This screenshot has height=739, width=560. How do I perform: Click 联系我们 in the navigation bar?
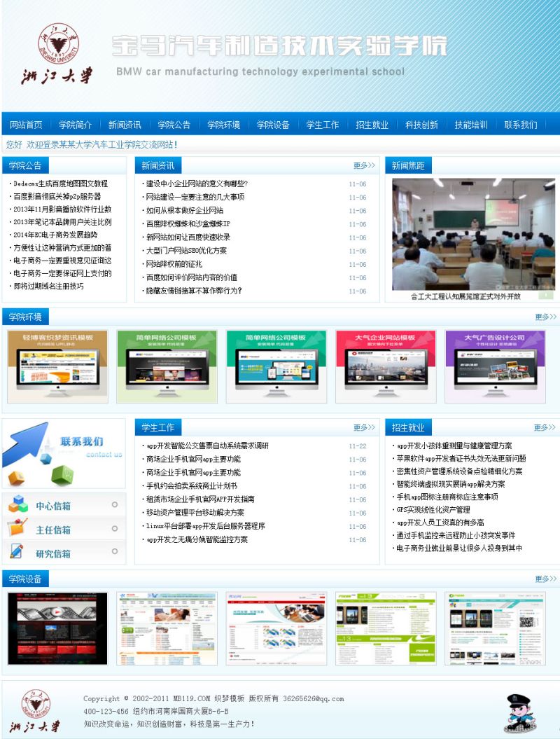click(521, 125)
